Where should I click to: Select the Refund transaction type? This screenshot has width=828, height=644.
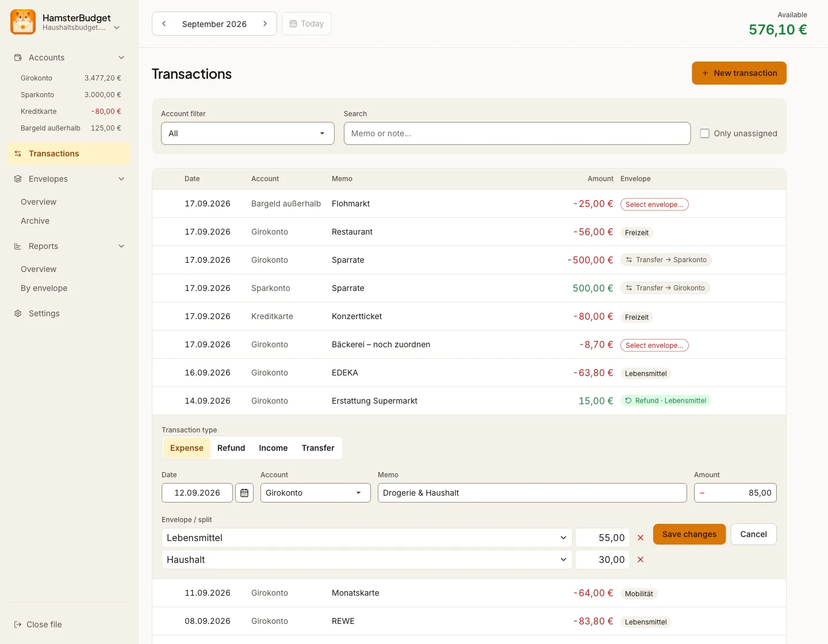(231, 448)
